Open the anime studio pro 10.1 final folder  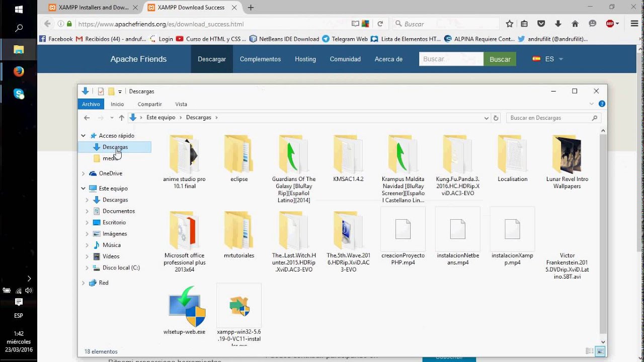pyautogui.click(x=184, y=162)
